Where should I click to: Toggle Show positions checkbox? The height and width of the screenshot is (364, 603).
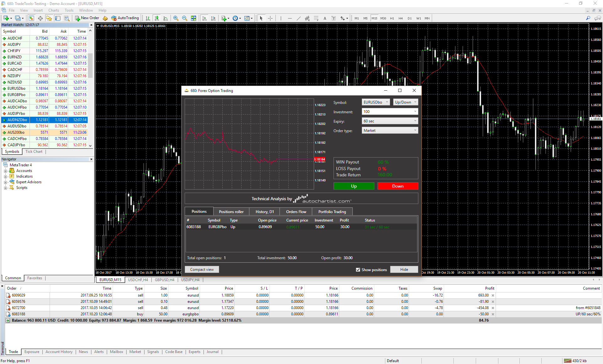coord(357,269)
